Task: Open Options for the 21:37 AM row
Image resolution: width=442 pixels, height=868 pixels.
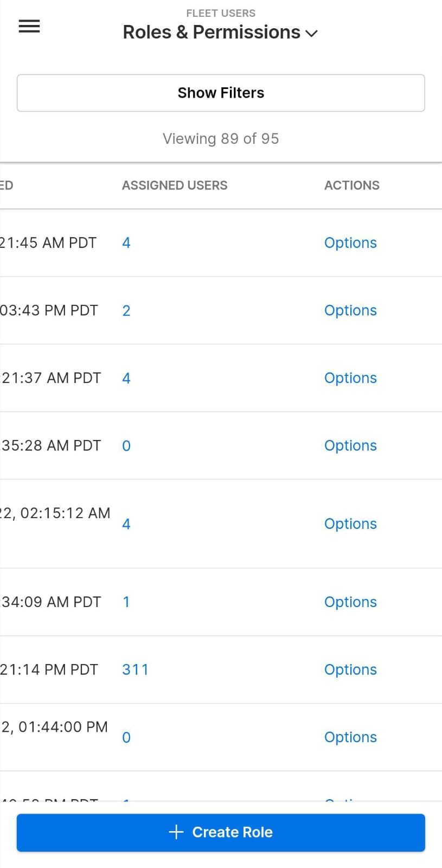Action: [x=350, y=378]
